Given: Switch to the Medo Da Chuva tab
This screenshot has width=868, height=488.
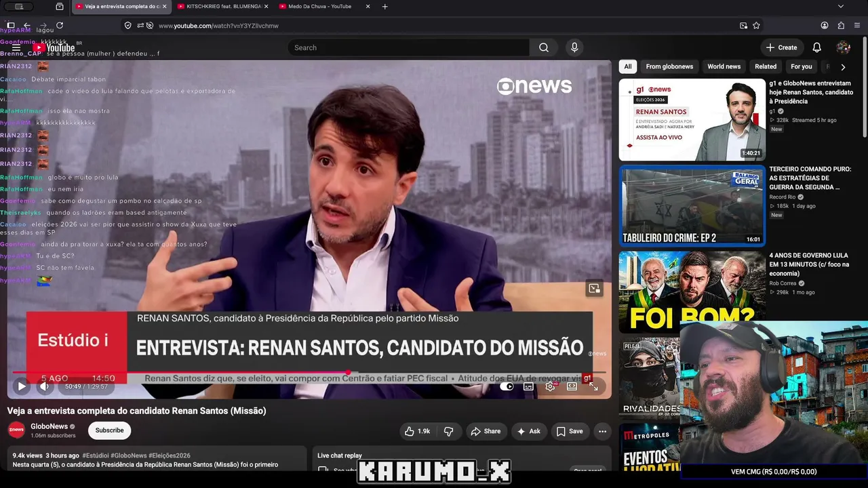Looking at the screenshot, I should coord(320,6).
